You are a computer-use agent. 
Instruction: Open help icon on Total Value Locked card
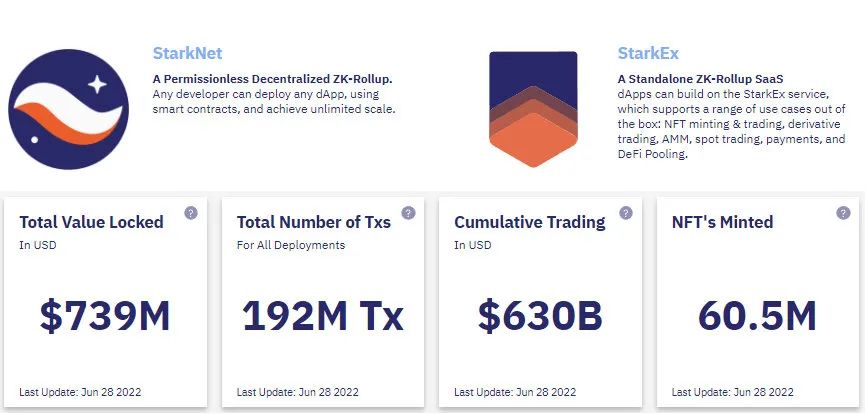coord(191,213)
